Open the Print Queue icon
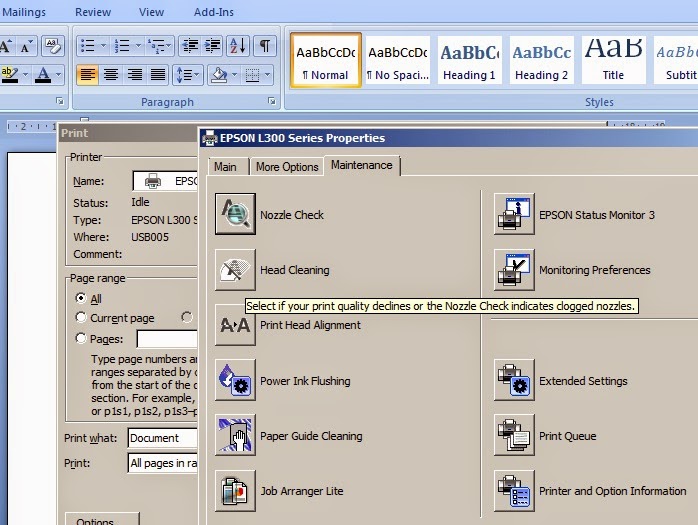Viewport: 698px width, 525px height. click(x=514, y=435)
